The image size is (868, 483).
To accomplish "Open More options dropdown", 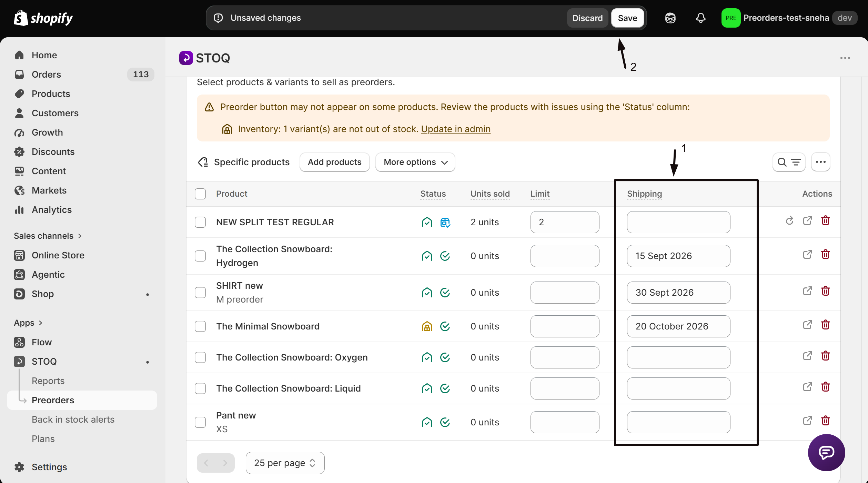I will (x=415, y=162).
